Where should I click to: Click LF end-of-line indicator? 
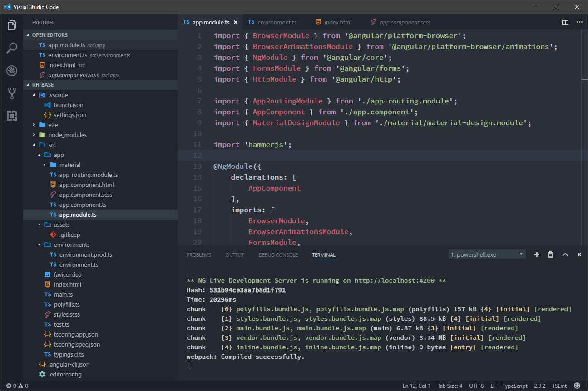pos(493,386)
